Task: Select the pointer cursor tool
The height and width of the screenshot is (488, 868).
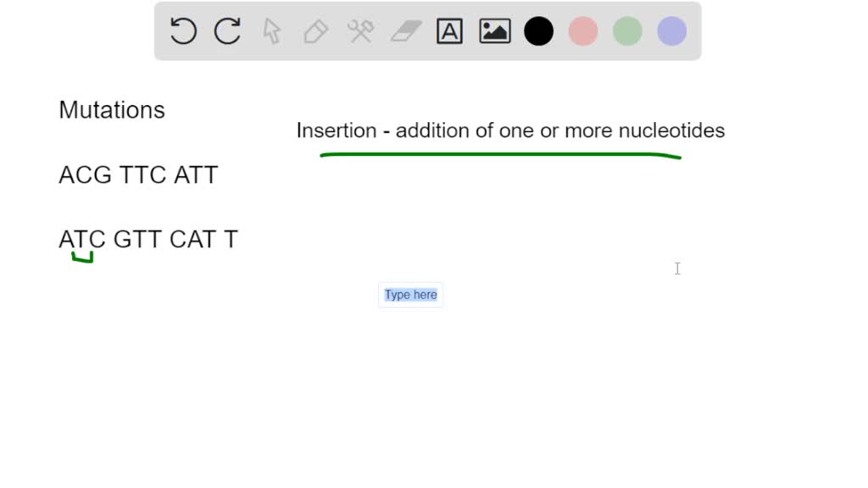Action: 272,31
